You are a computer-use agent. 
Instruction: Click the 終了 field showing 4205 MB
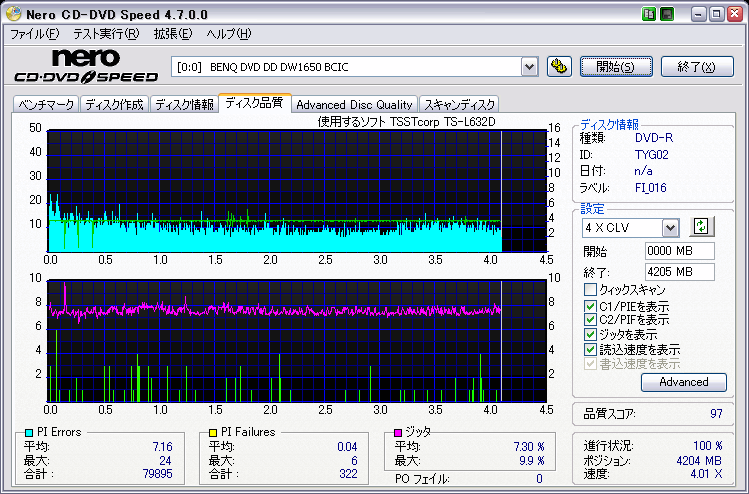click(x=680, y=272)
